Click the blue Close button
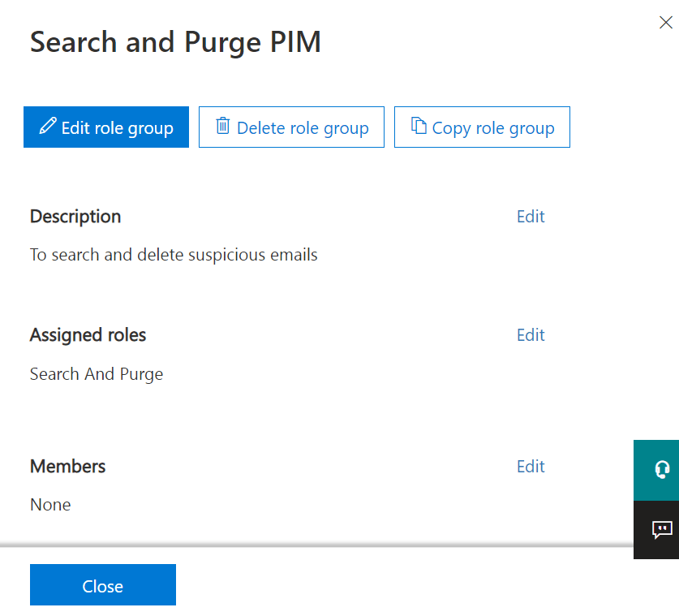 click(103, 585)
